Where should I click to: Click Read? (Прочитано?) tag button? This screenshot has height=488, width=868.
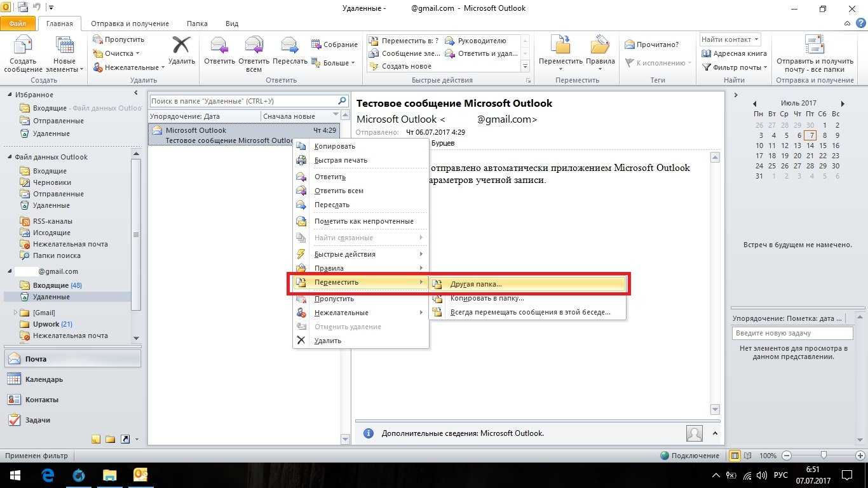652,44
